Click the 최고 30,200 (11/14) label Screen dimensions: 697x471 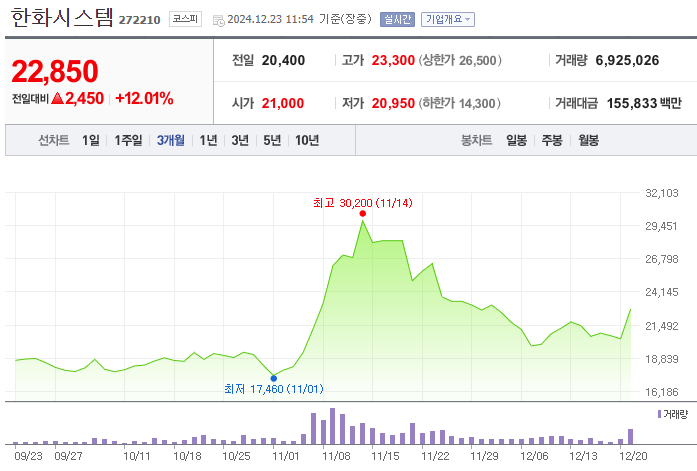(363, 203)
